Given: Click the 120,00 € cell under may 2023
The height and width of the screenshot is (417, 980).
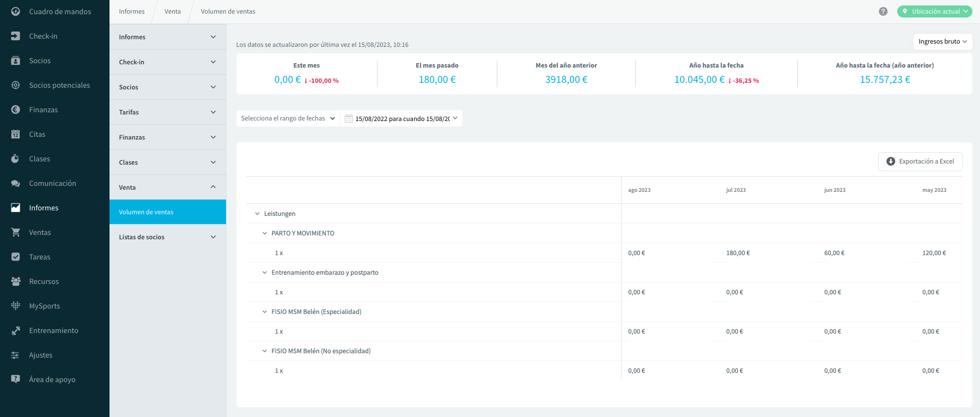Looking at the screenshot, I should click(934, 253).
